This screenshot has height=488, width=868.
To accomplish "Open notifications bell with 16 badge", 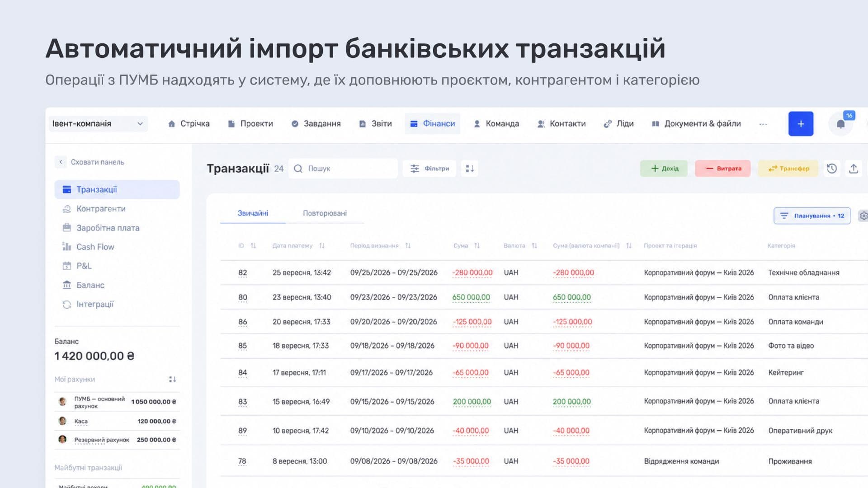I will tap(841, 124).
